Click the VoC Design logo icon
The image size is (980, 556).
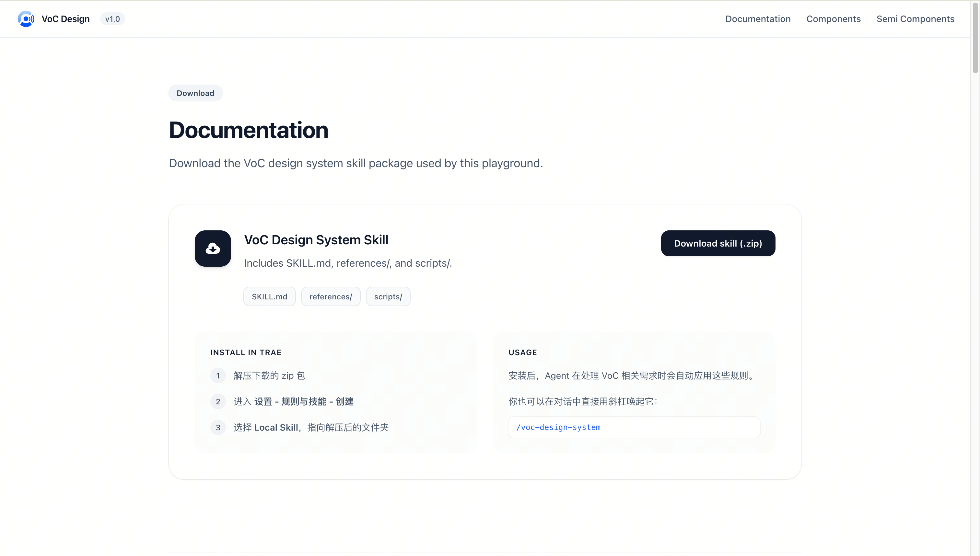26,19
